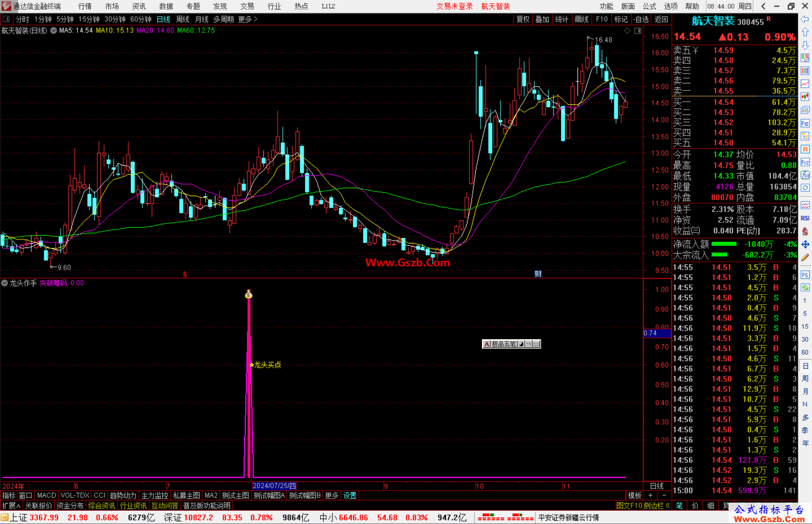Viewport: 812px width, 524px height.
Task: Open the line trend chart icon
Action: [x=805, y=84]
